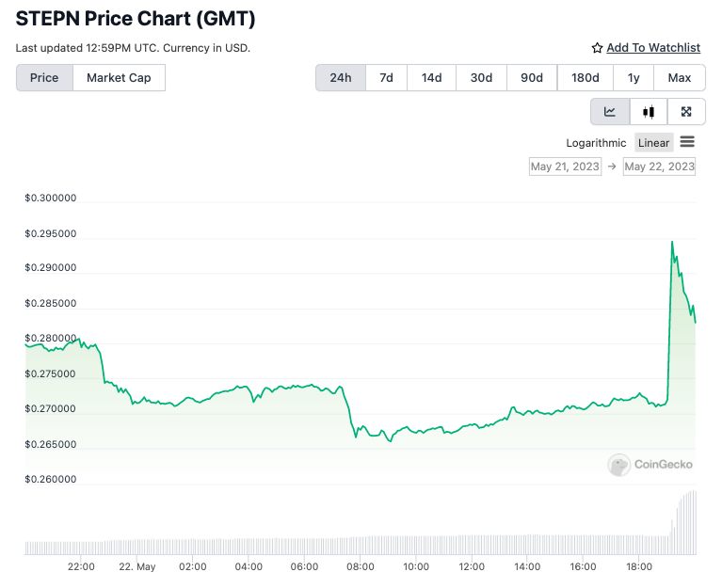The height and width of the screenshot is (588, 722).
Task: Switch to Linear scale
Action: pyautogui.click(x=653, y=143)
